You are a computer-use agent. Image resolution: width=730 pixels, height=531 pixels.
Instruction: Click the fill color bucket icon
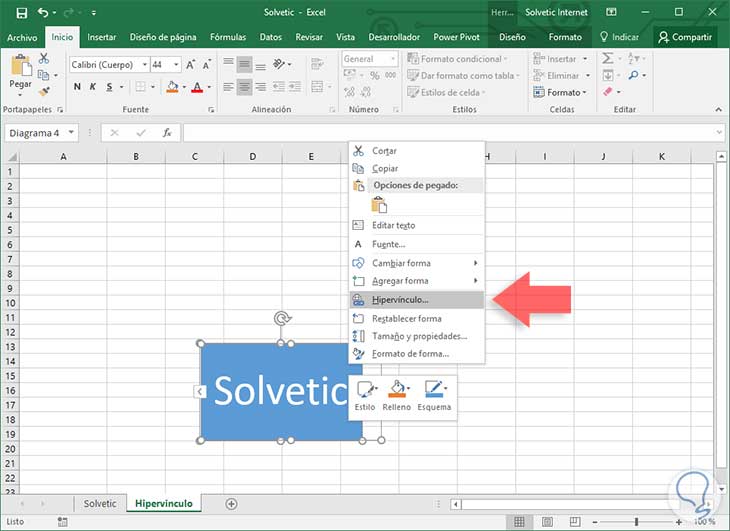click(172, 87)
